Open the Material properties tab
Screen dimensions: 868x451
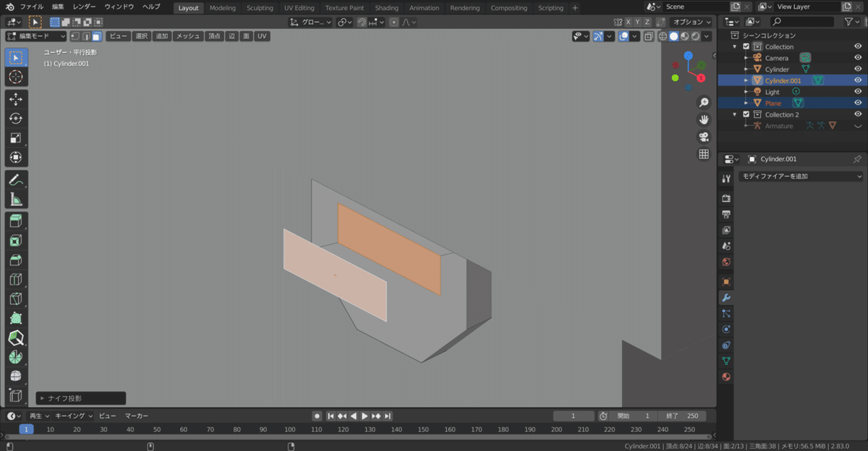tap(726, 376)
